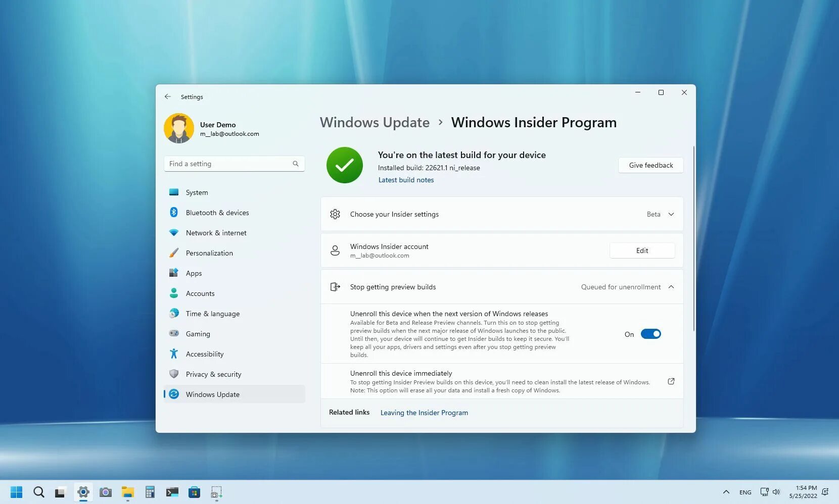Turn off unenroll on next release toggle
Image resolution: width=839 pixels, height=504 pixels.
coord(651,334)
